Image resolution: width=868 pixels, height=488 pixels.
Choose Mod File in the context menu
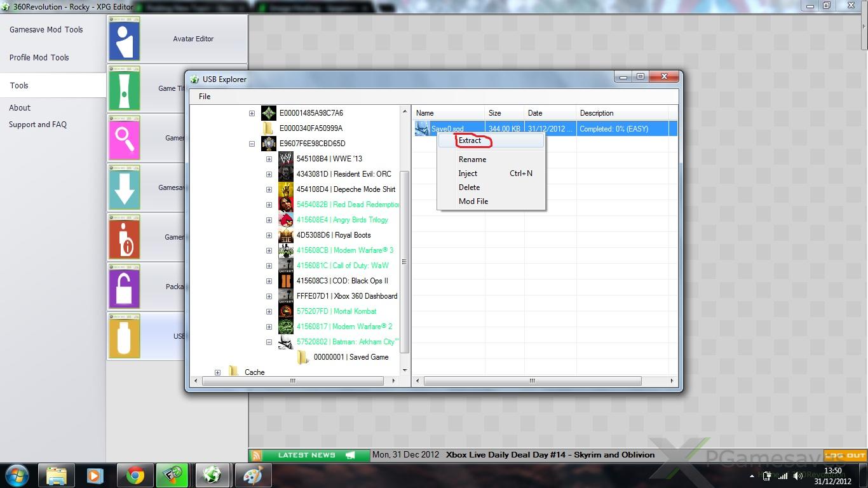473,201
